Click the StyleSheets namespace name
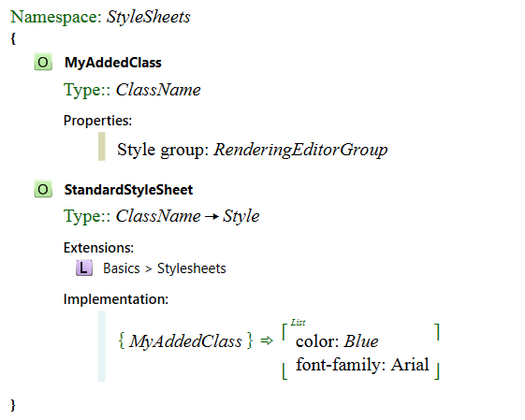Screen dimensions: 525x420 point(148,17)
